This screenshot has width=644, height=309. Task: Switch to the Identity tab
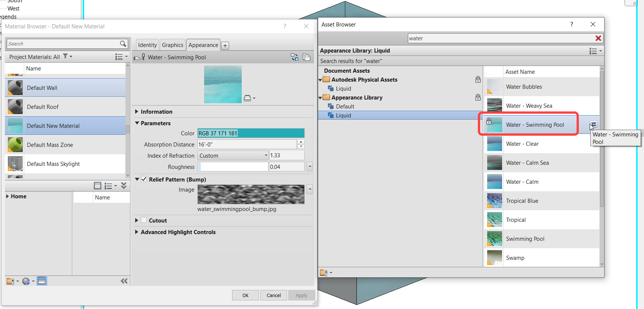click(x=147, y=45)
